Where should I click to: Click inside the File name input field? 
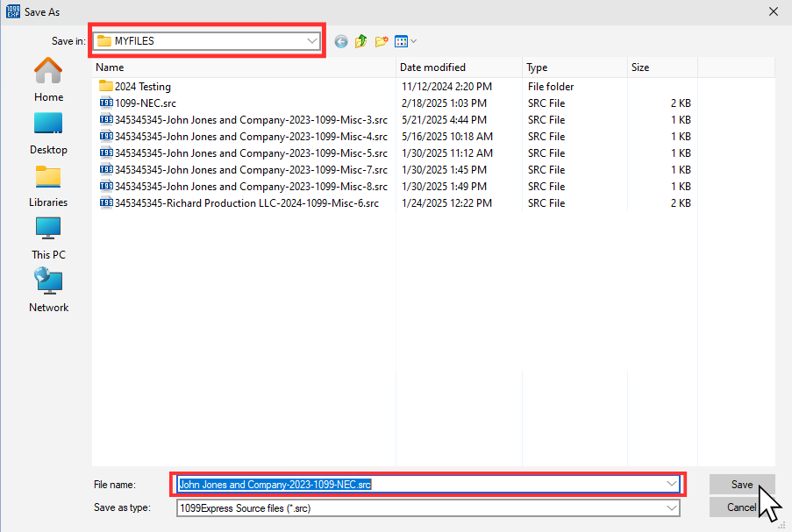tap(395, 484)
